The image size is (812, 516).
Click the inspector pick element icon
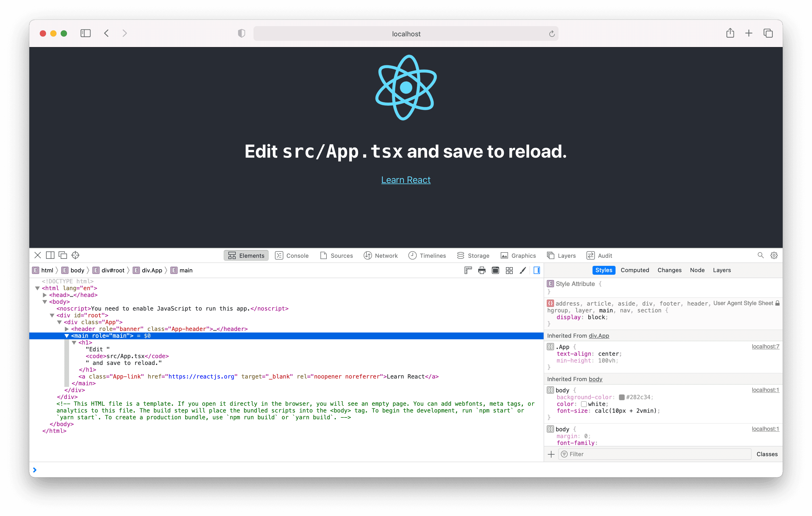75,255
